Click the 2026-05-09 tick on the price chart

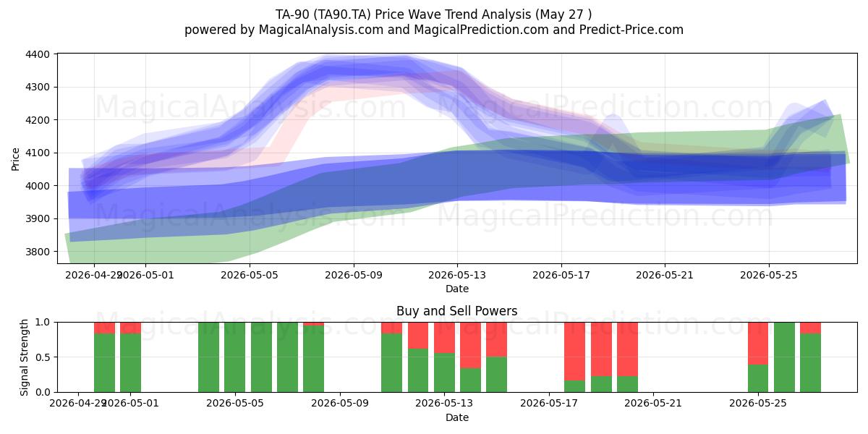click(x=354, y=275)
